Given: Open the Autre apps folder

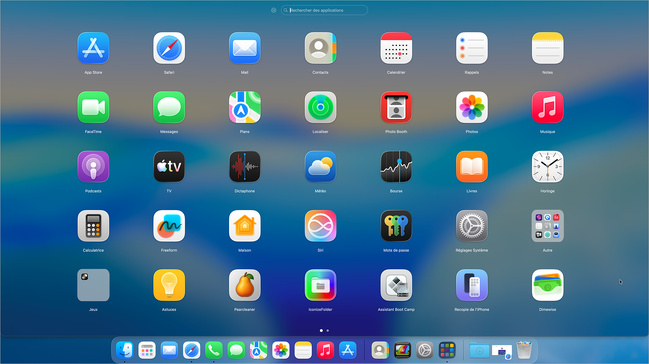Looking at the screenshot, I should pos(548,226).
